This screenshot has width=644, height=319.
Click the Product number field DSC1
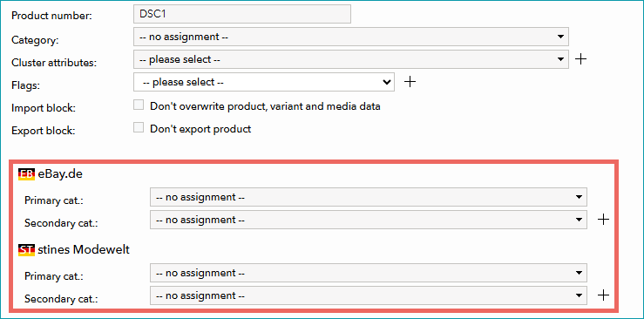[242, 14]
